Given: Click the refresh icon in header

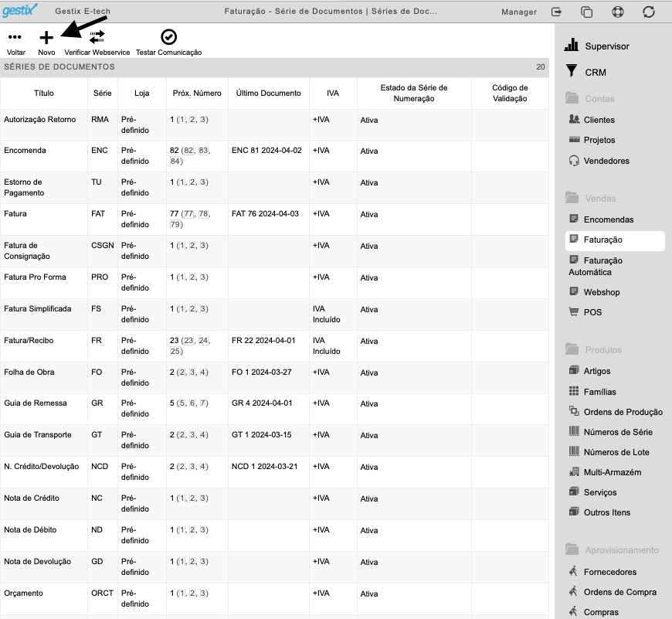Looking at the screenshot, I should pyautogui.click(x=648, y=12).
